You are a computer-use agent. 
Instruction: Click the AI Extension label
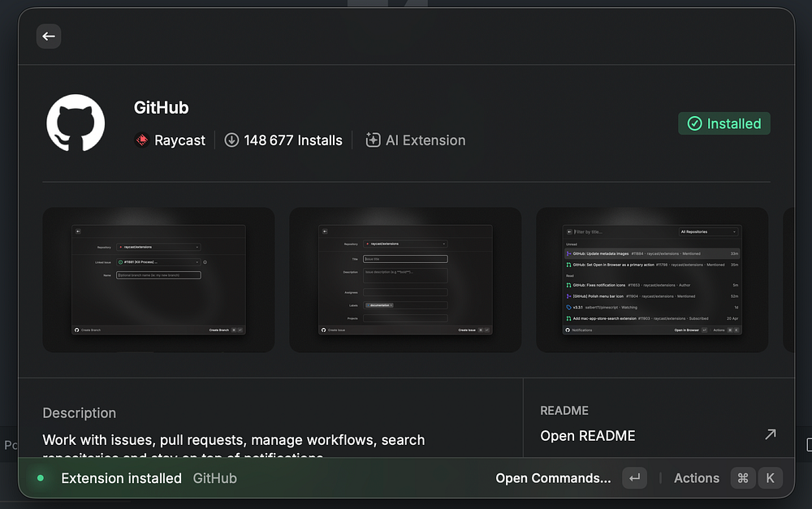click(425, 140)
